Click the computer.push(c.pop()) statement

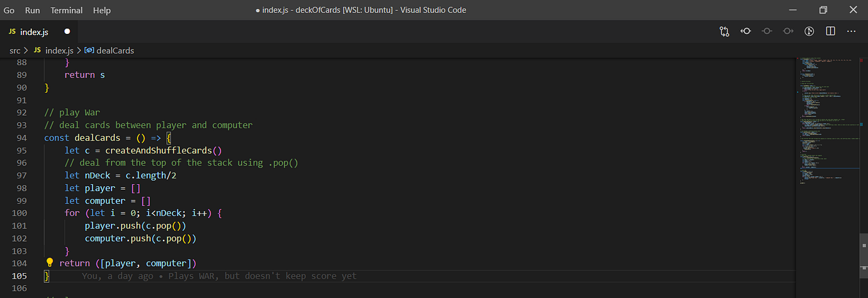(x=140, y=238)
